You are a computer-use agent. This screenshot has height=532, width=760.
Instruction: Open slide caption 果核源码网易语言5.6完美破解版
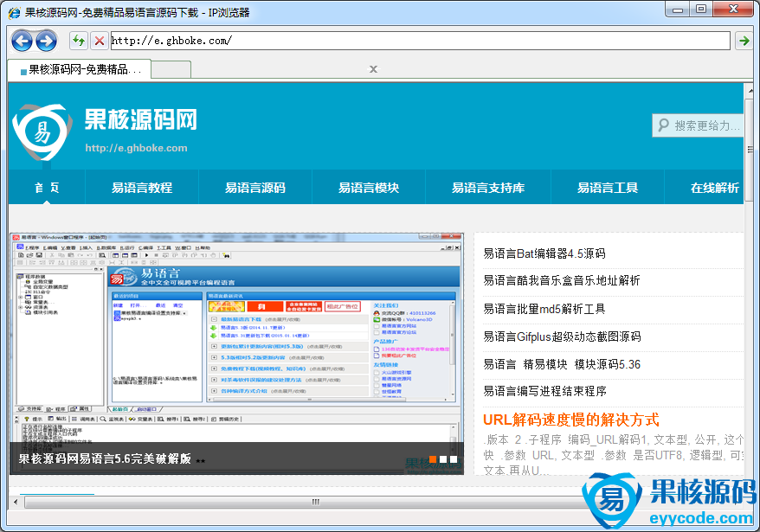pos(105,458)
